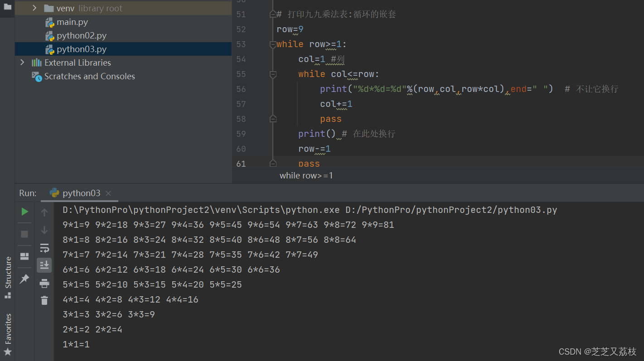Expand the venv folder chevron

(x=35, y=8)
